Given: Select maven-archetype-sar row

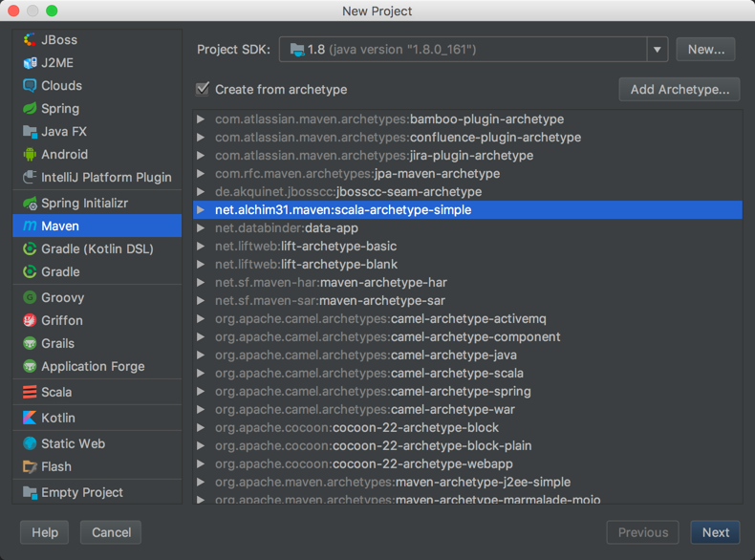Looking at the screenshot, I should tap(467, 300).
